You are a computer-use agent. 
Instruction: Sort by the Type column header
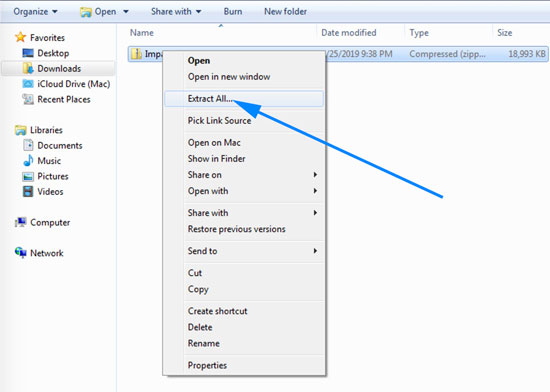point(449,33)
